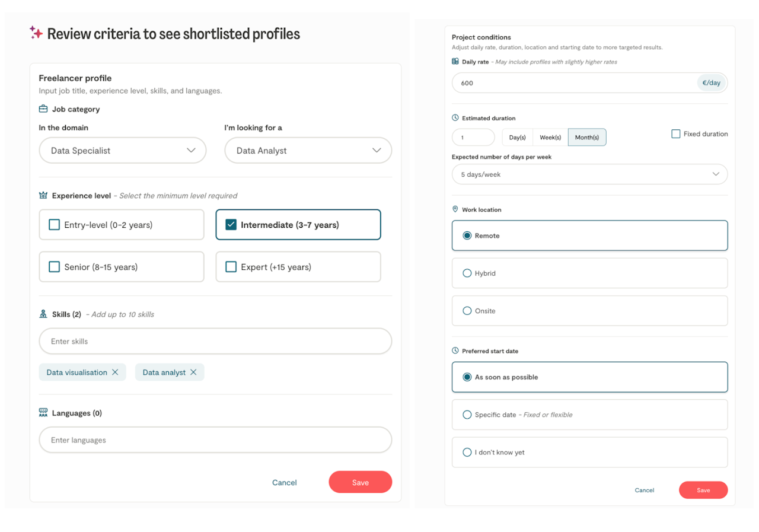This screenshot has height=532, width=759.
Task: Click the sparkle icon beside the page title
Action: coord(36,33)
